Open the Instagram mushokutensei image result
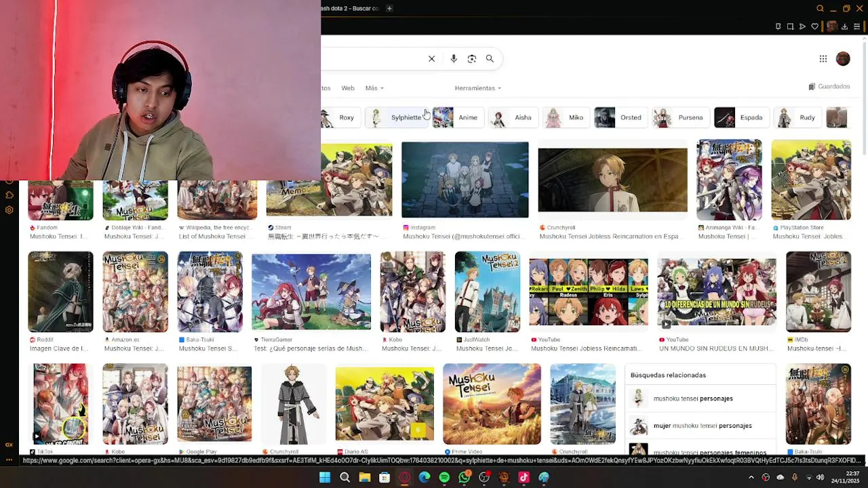This screenshot has height=488, width=868. click(x=465, y=180)
